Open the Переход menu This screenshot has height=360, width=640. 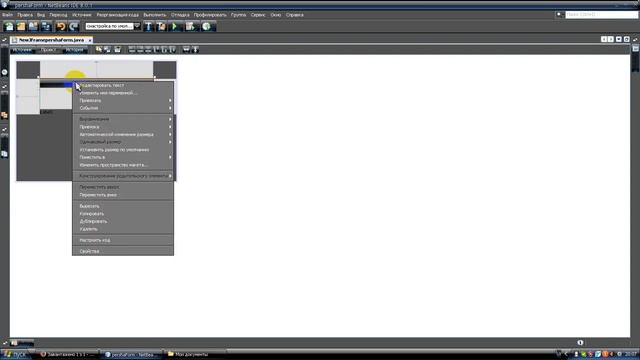click(x=58, y=15)
